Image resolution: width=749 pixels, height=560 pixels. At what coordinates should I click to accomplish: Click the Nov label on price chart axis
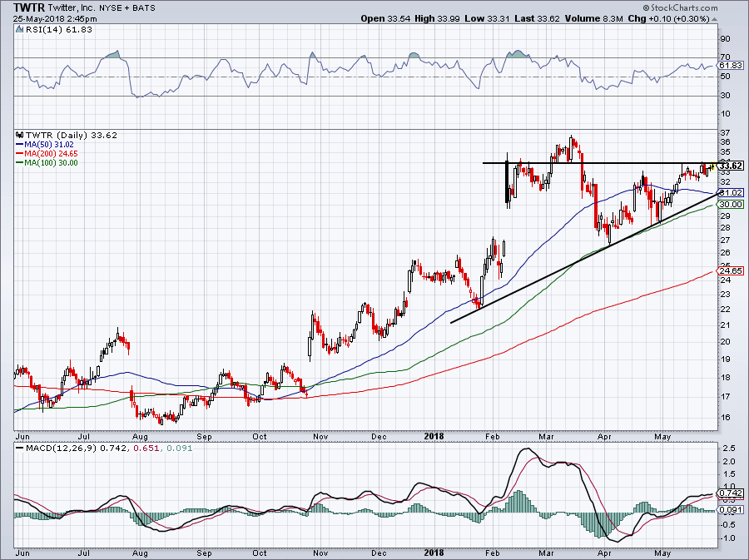[320, 436]
